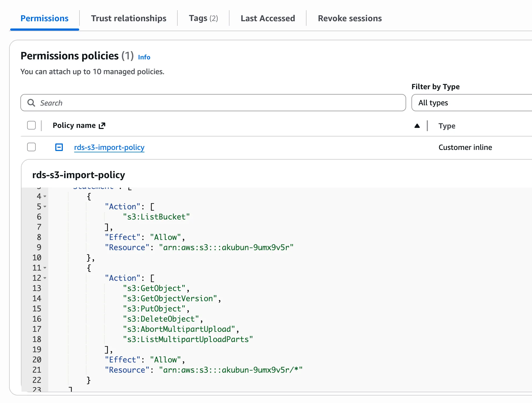The width and height of the screenshot is (532, 403).
Task: Click the search magnifier icon
Action: click(x=31, y=103)
